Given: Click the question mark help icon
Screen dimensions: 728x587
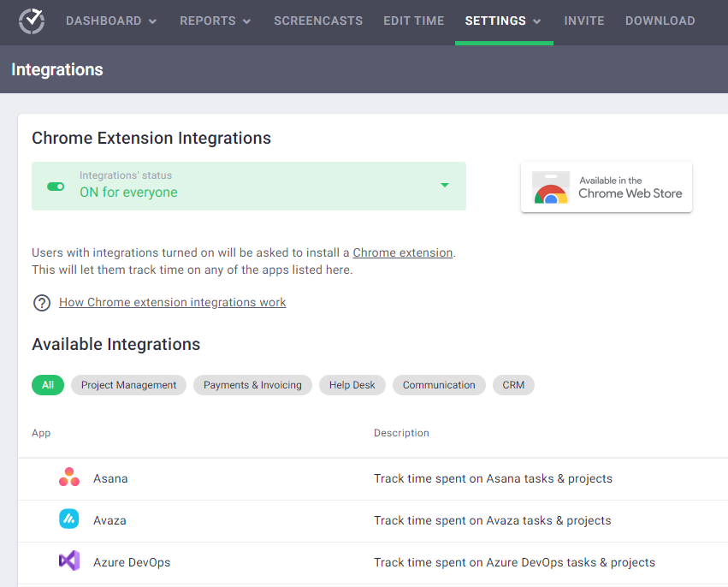Looking at the screenshot, I should (41, 302).
